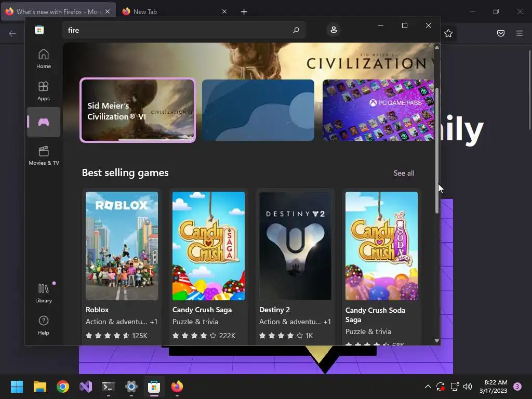The height and width of the screenshot is (399, 532).
Task: Close the New Tab in Firefox
Action: 224,11
